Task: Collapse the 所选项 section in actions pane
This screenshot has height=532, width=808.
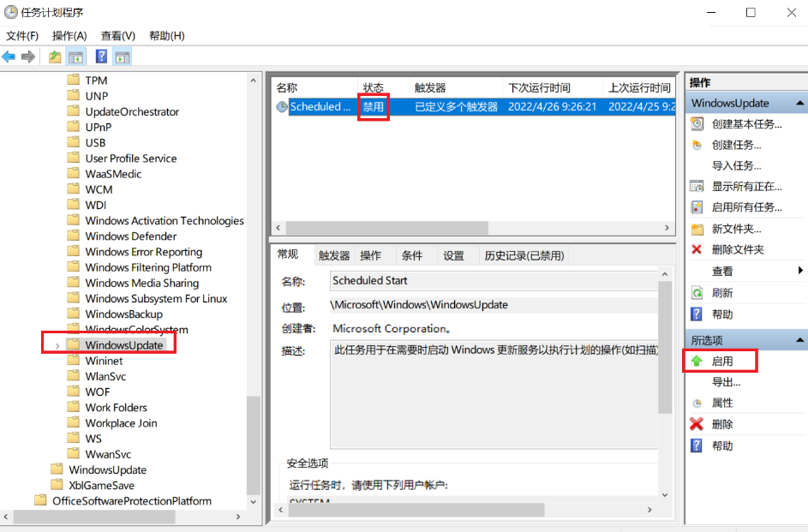Action: [x=799, y=341]
